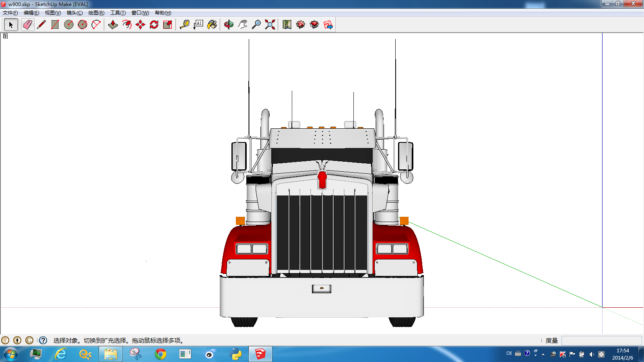644x362 pixels.
Task: Choose the Polygon drawing tool
Action: pyautogui.click(x=83, y=25)
